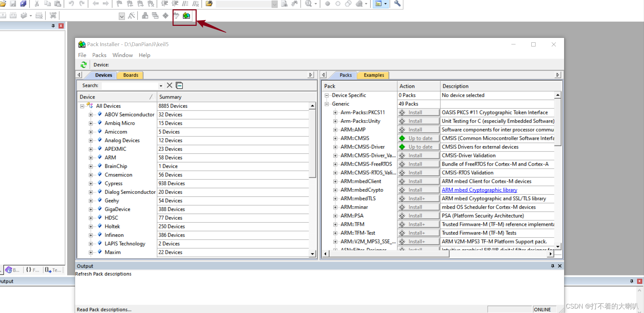
Task: Open the Select Target dropdown arrow
Action: pyautogui.click(x=122, y=16)
